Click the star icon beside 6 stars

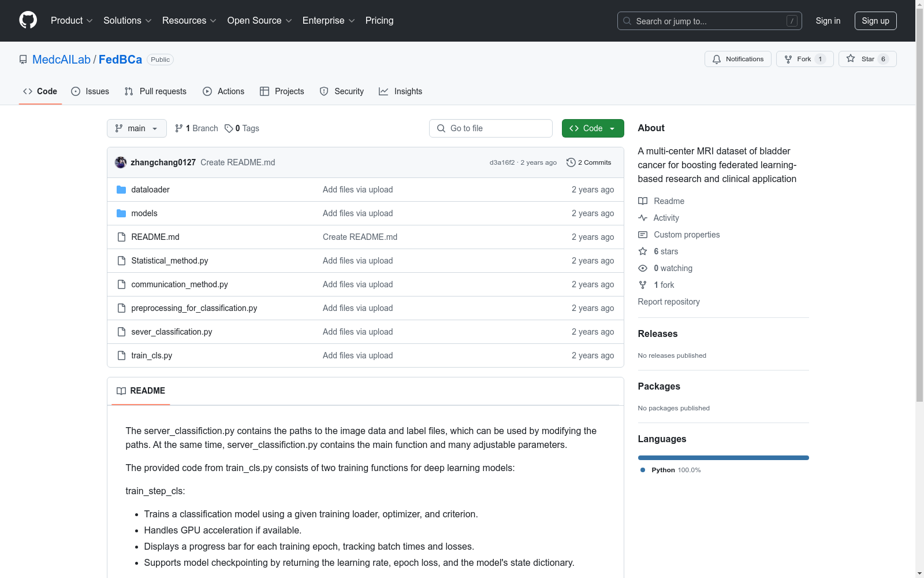click(x=643, y=251)
